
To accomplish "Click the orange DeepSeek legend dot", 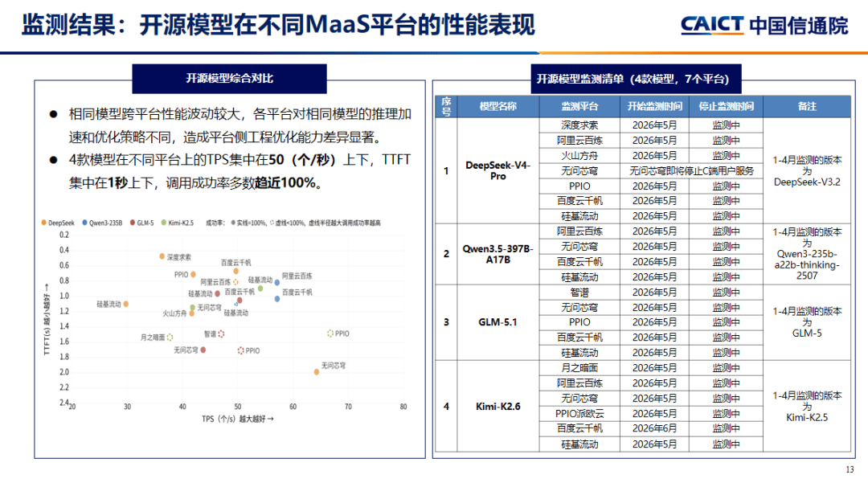I will click(43, 223).
